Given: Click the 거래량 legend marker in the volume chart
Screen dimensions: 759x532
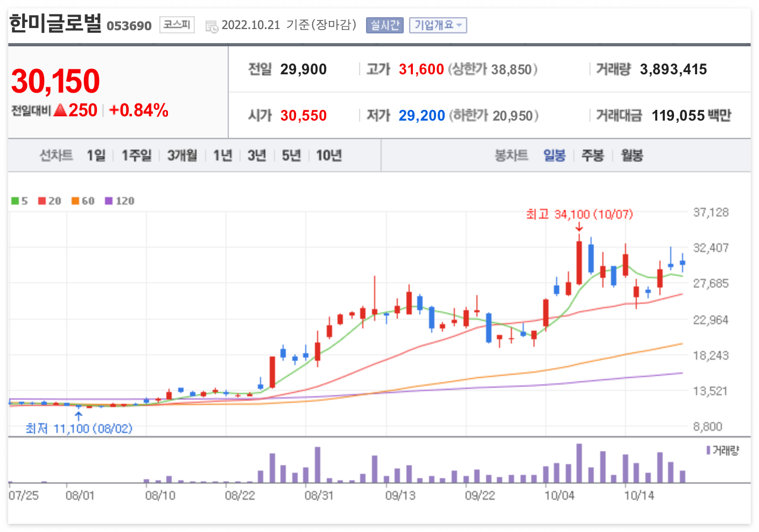Looking at the screenshot, I should click(x=708, y=450).
